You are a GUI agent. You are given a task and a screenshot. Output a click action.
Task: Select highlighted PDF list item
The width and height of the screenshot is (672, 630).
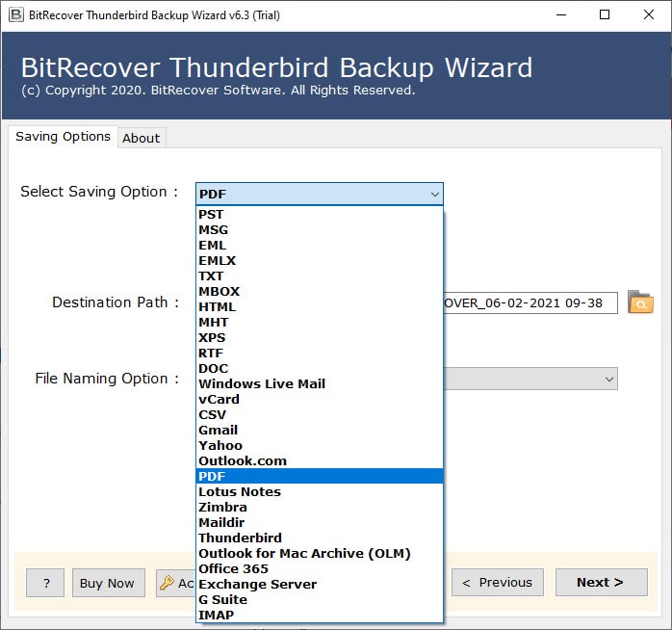point(320,477)
